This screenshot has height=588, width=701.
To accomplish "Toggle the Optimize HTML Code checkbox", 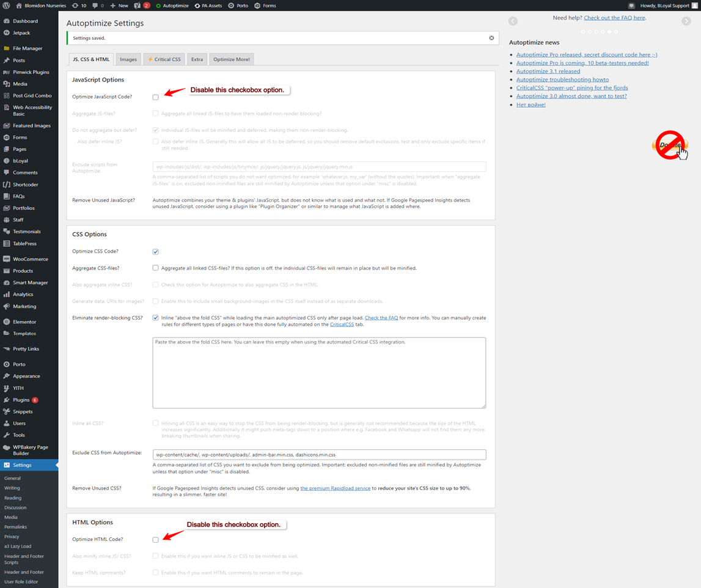I will (x=156, y=540).
